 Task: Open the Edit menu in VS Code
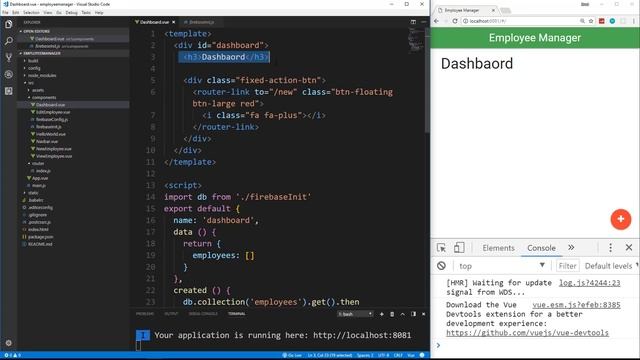point(16,13)
